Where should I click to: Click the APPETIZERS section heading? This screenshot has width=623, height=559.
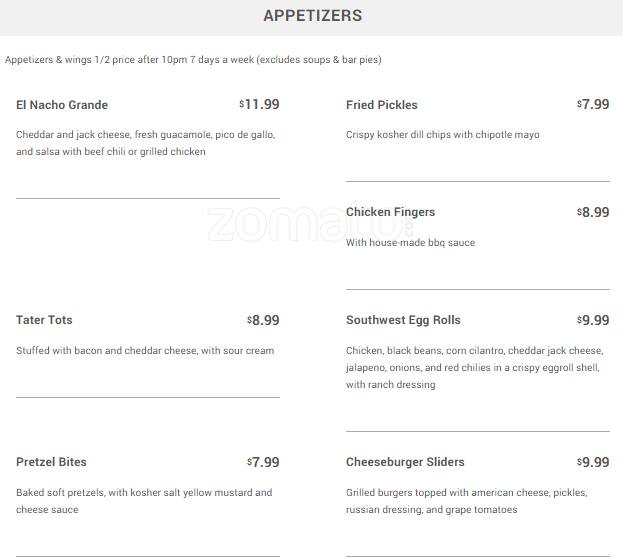click(x=312, y=16)
